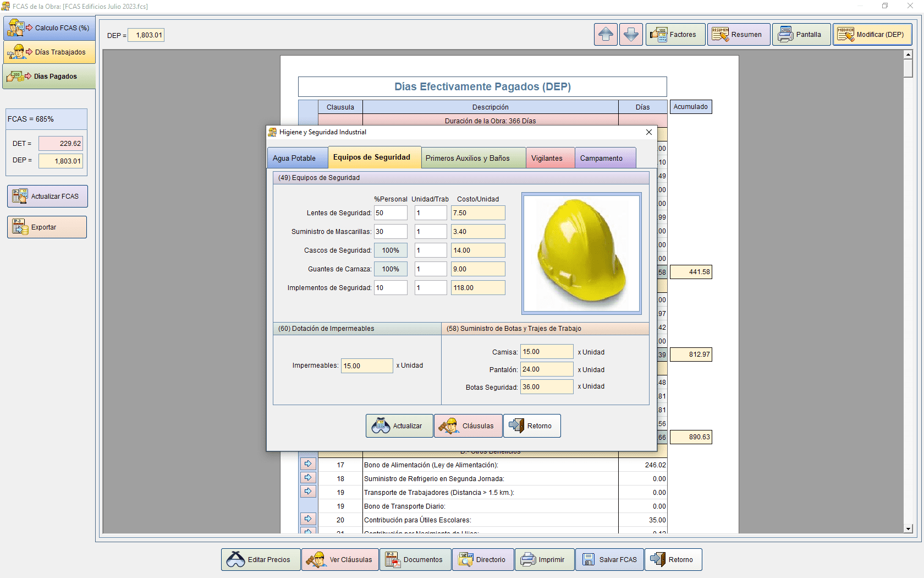924x578 pixels.
Task: Toggle the Cascos de Seguridad 100% button
Action: (x=391, y=250)
